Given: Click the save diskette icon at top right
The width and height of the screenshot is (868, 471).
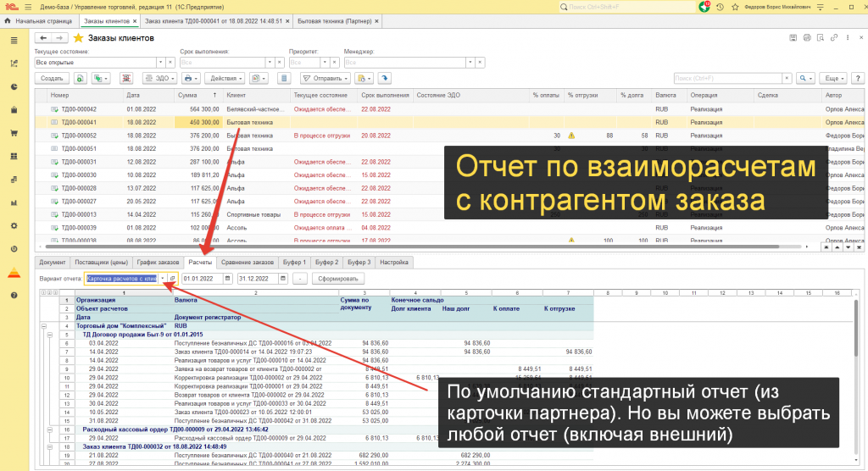Looking at the screenshot, I should (x=793, y=37).
